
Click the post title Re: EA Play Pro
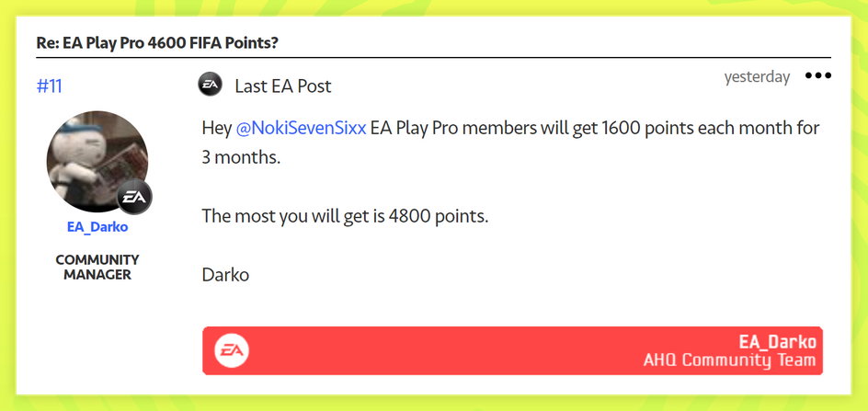157,43
